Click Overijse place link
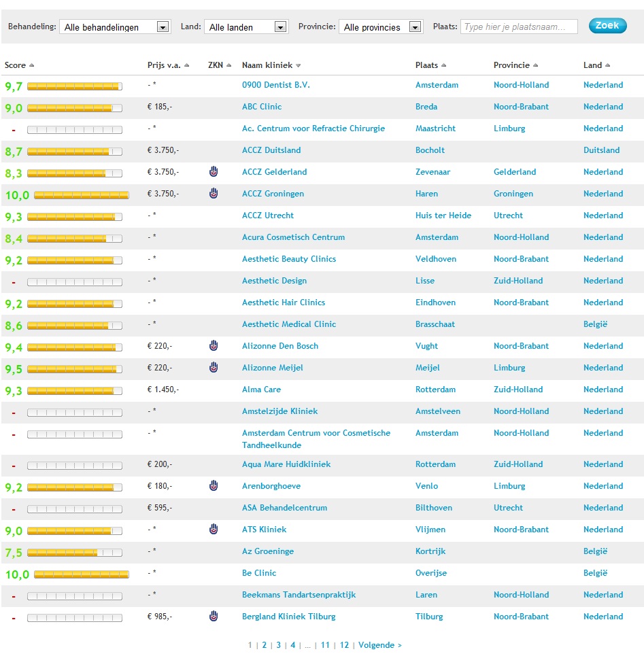Image resolution: width=644 pixels, height=656 pixels. (431, 573)
